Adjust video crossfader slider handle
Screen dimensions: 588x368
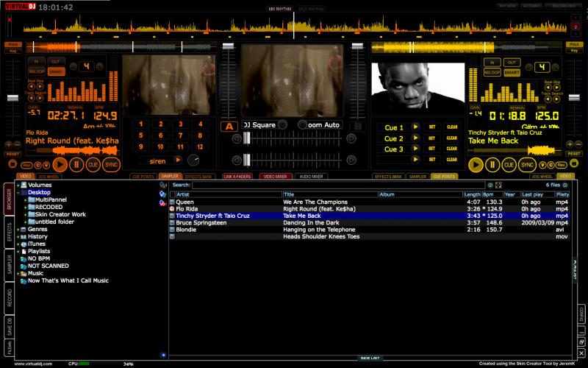[246, 138]
